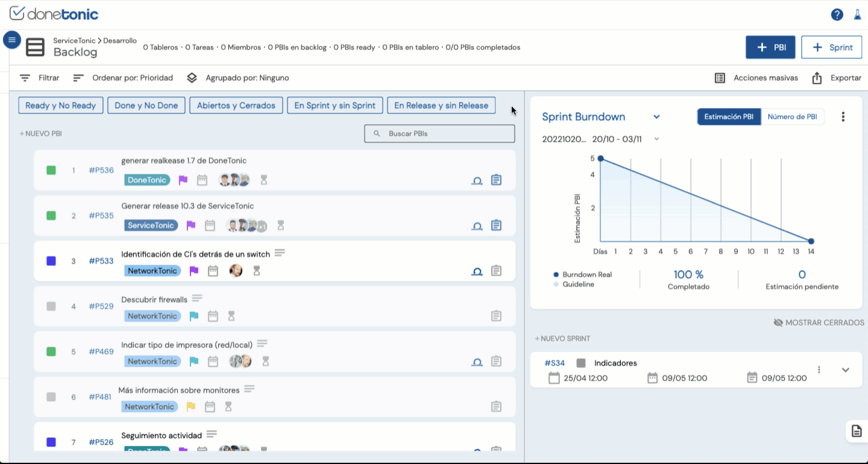The width and height of the screenshot is (868, 464).
Task: Click hourglass icon on #P536
Action: coord(263,180)
